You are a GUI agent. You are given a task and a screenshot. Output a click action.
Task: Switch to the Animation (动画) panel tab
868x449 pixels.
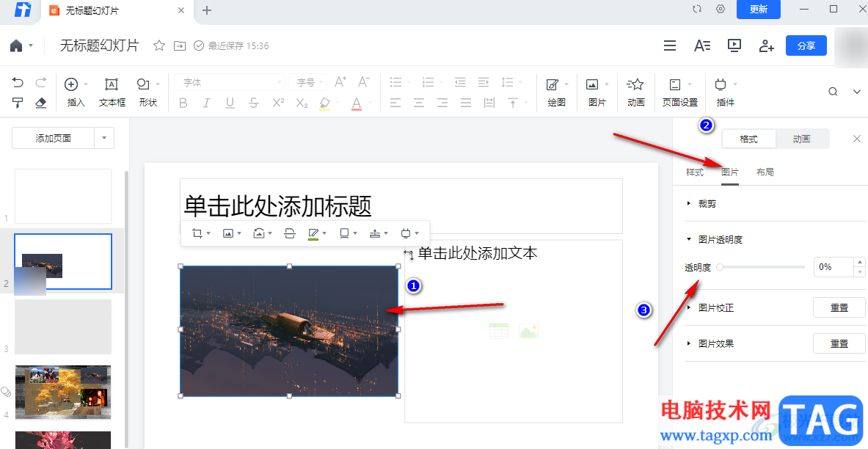[x=801, y=139]
